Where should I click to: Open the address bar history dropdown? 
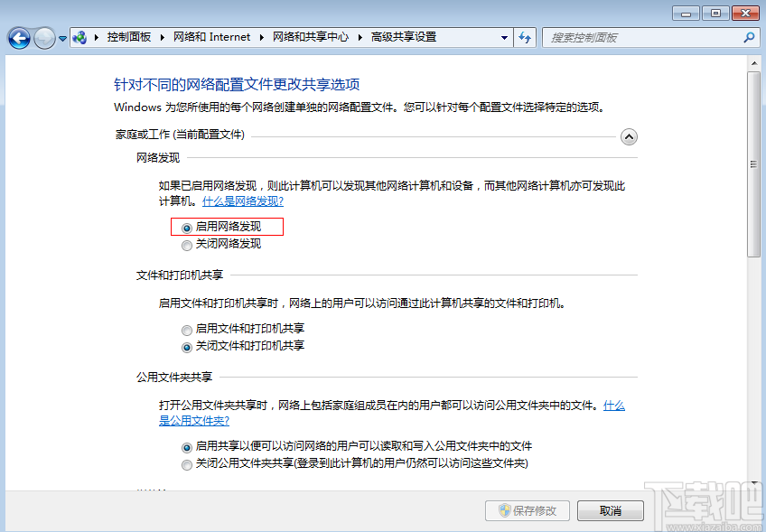tap(504, 38)
